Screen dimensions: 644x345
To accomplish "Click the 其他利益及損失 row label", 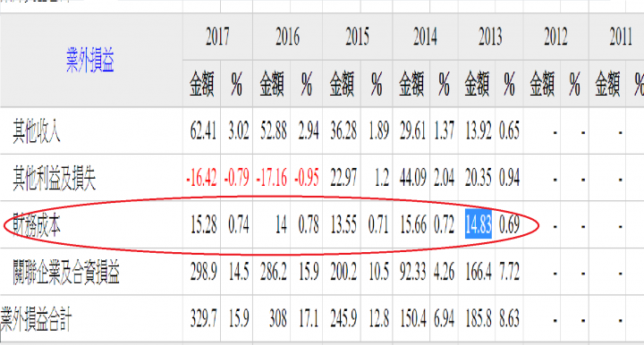I will (x=55, y=179).
